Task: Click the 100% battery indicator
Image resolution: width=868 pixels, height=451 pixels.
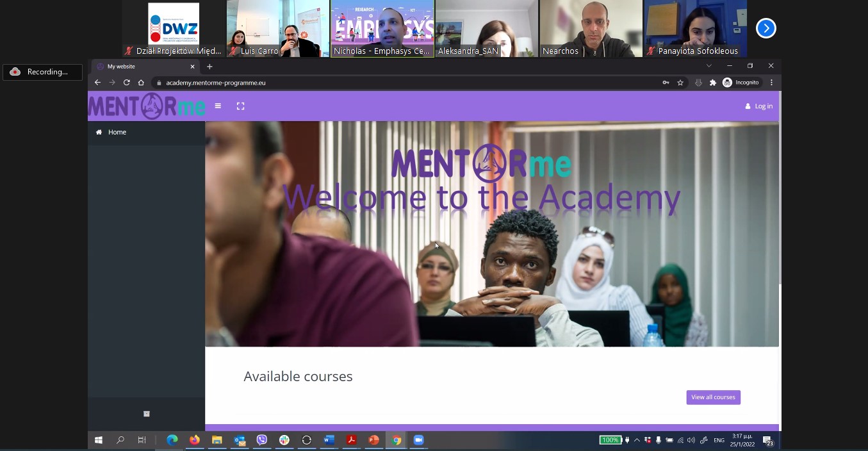Action: tap(610, 440)
